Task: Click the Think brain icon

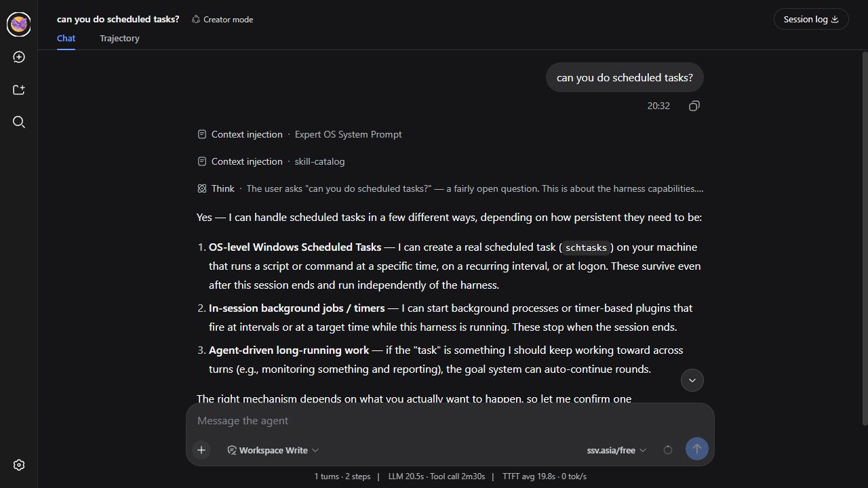Action: 201,188
